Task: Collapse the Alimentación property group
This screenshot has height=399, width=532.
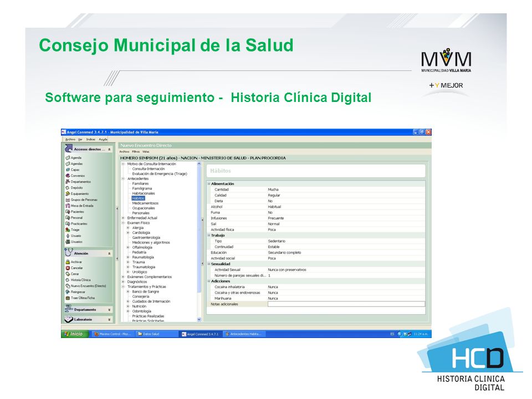Action: (x=209, y=183)
